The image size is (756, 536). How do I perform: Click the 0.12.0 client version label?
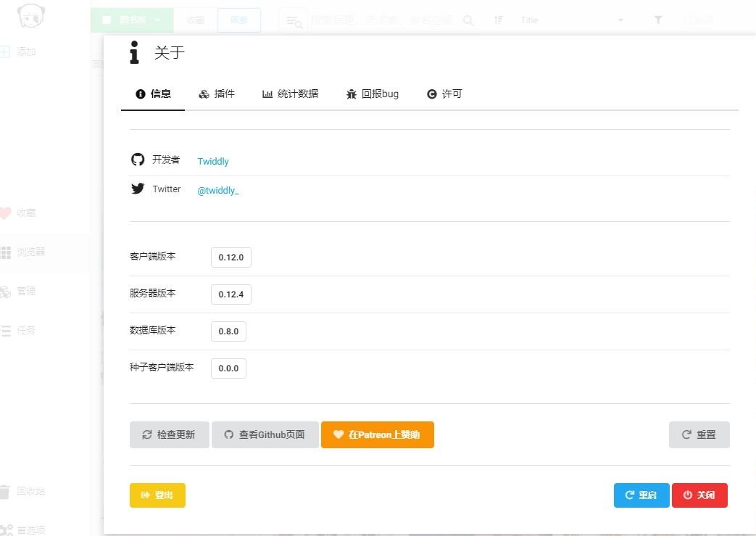point(230,257)
